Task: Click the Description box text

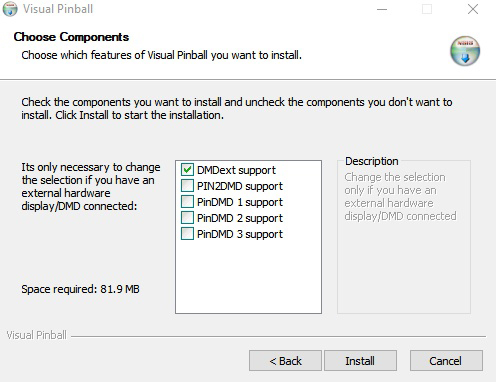Action: click(400, 197)
